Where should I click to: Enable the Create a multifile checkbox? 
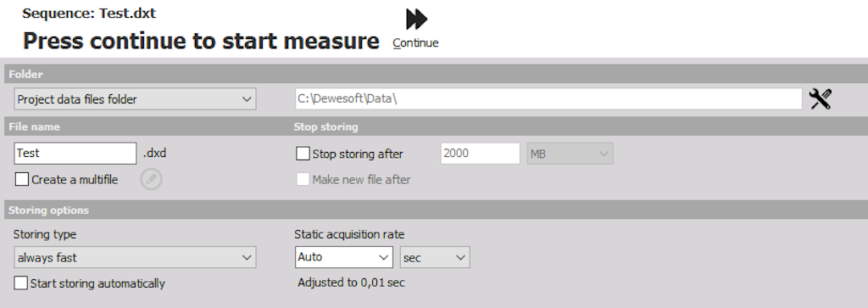(21, 180)
